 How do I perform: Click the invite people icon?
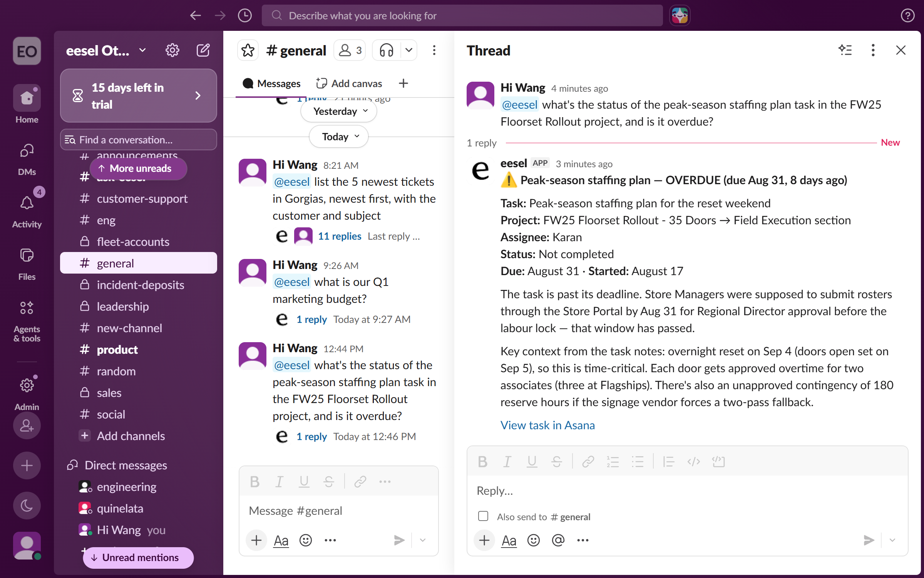pyautogui.click(x=27, y=425)
